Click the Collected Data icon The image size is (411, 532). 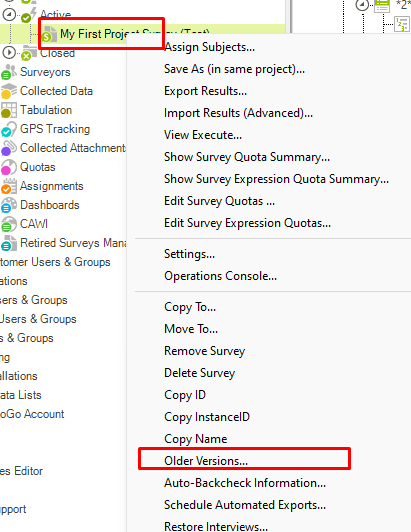[9, 91]
